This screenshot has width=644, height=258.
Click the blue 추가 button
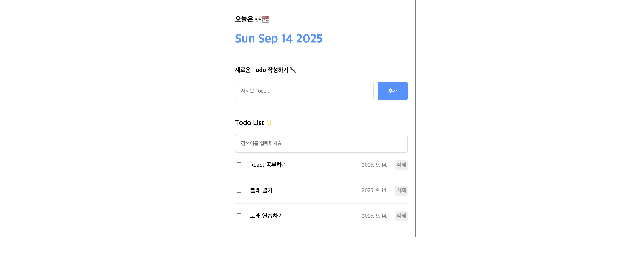(x=392, y=91)
